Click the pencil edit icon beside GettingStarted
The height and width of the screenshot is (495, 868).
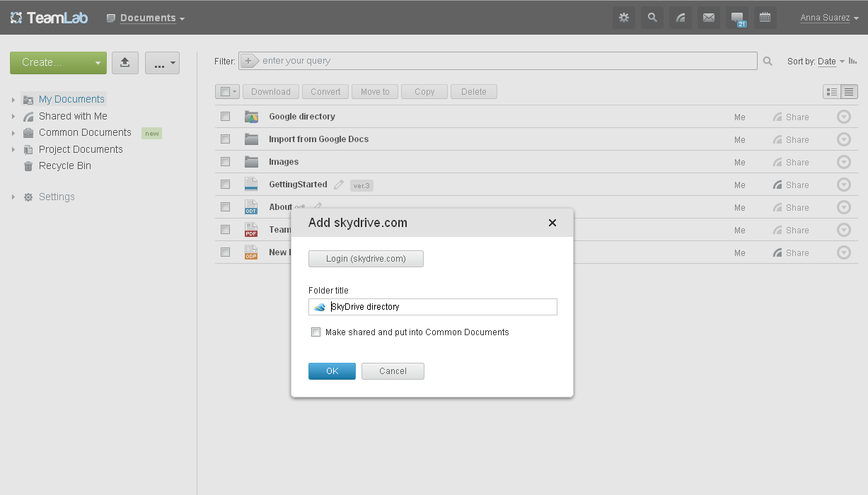click(x=339, y=185)
